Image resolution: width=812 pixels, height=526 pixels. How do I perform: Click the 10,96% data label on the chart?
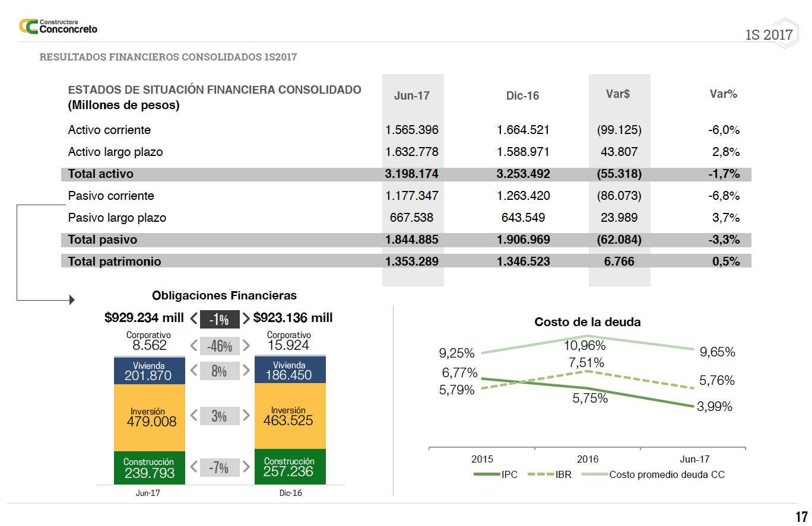coord(584,345)
